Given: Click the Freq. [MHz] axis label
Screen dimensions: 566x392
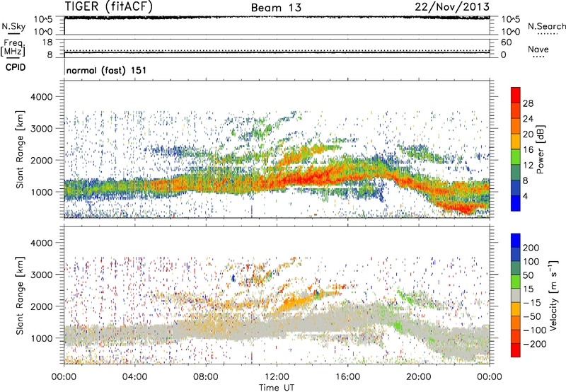Looking at the screenshot, I should point(13,47).
